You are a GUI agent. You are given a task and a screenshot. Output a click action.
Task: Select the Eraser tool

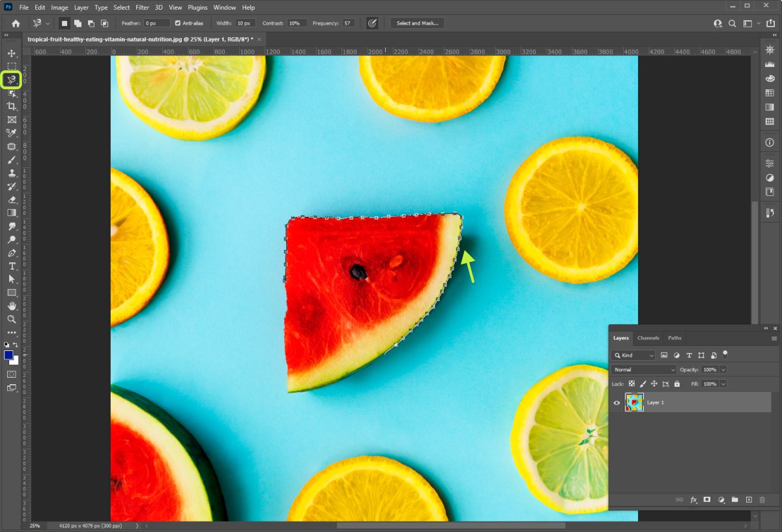pyautogui.click(x=12, y=199)
